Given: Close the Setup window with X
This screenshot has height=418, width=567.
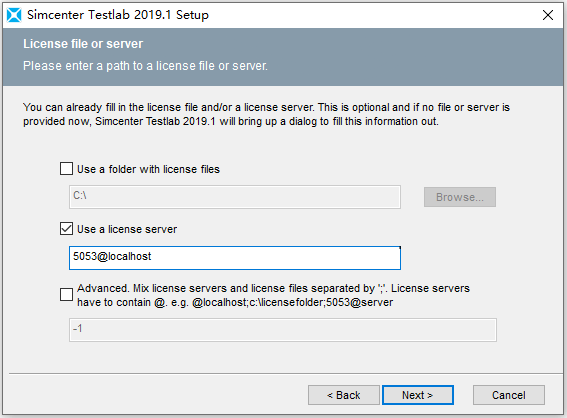Looking at the screenshot, I should [x=548, y=15].
